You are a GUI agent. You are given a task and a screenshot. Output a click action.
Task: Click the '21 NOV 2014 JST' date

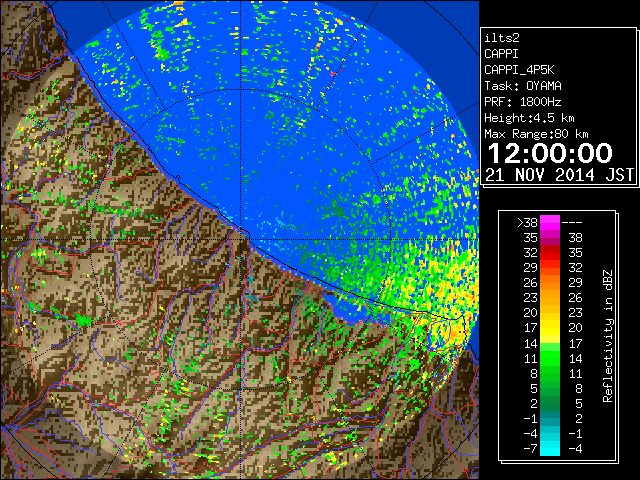pos(560,175)
